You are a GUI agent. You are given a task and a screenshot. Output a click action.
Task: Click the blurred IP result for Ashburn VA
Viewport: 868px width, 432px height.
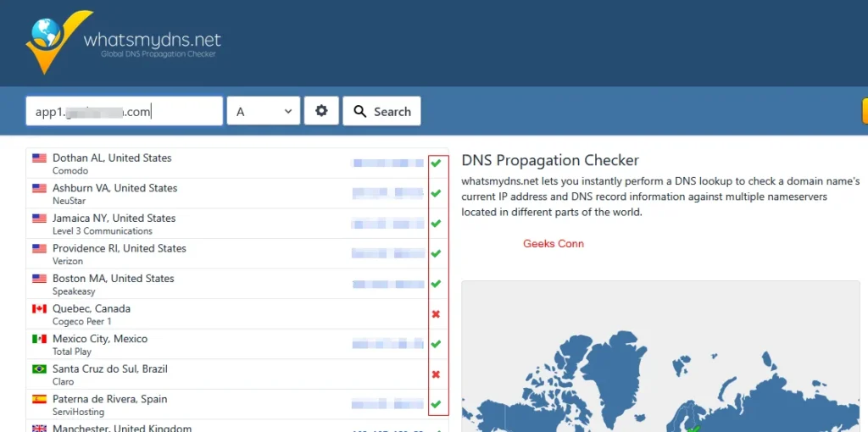point(387,193)
